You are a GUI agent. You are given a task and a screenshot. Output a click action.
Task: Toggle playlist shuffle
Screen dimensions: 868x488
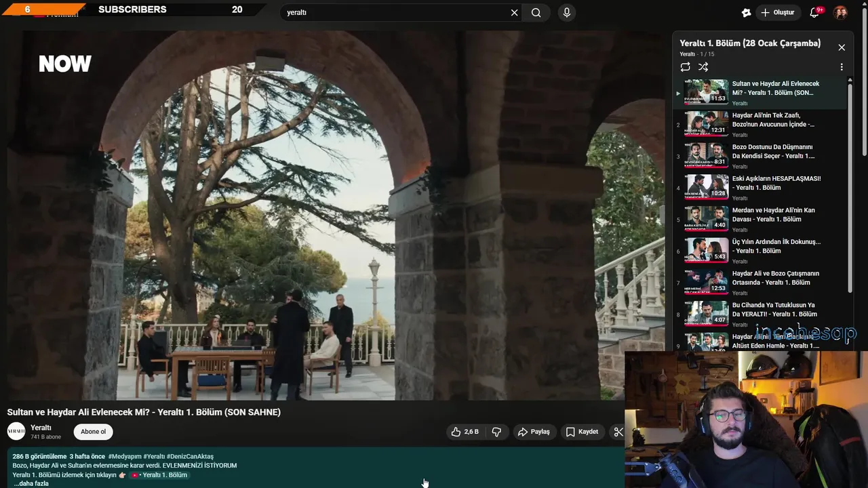click(703, 67)
